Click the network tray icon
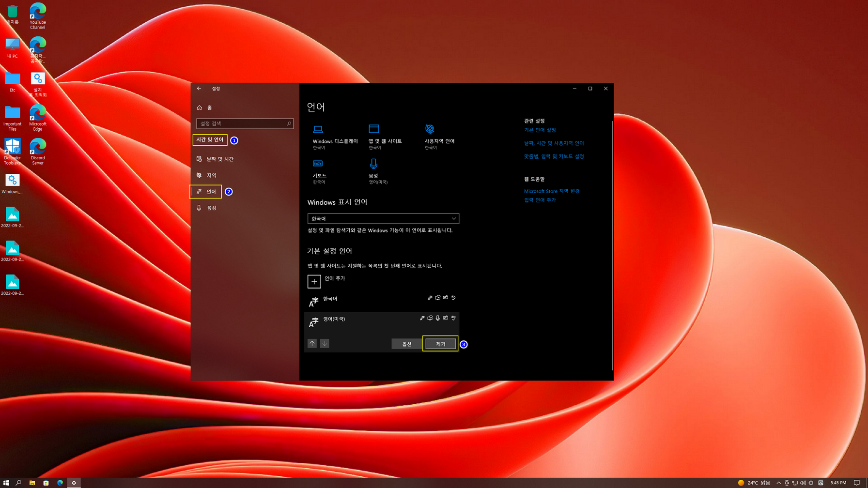Viewport: 868px width, 488px height. point(795,483)
